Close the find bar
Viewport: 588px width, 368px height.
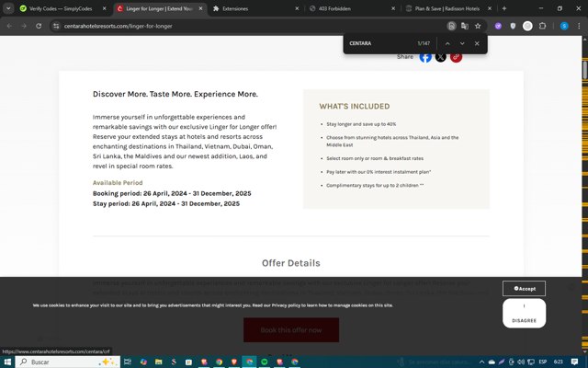click(477, 43)
